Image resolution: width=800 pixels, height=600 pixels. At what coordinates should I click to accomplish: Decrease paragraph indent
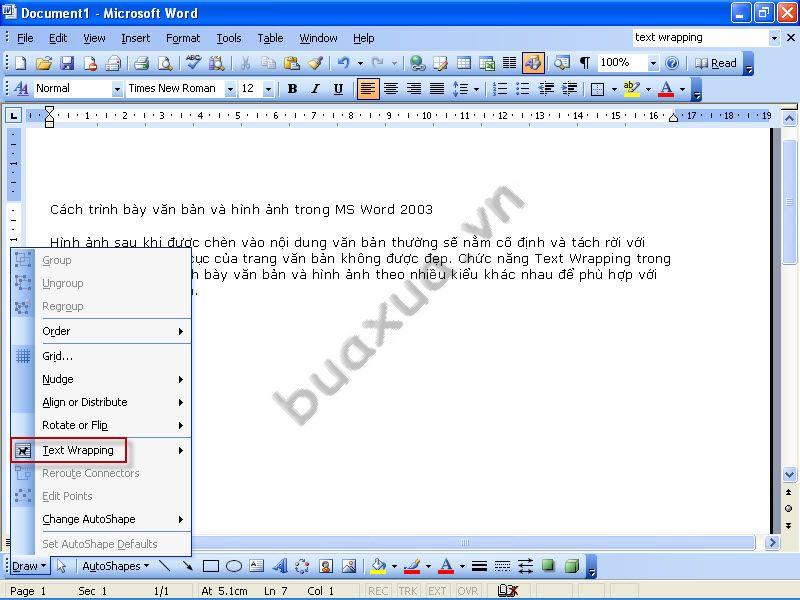(546, 89)
